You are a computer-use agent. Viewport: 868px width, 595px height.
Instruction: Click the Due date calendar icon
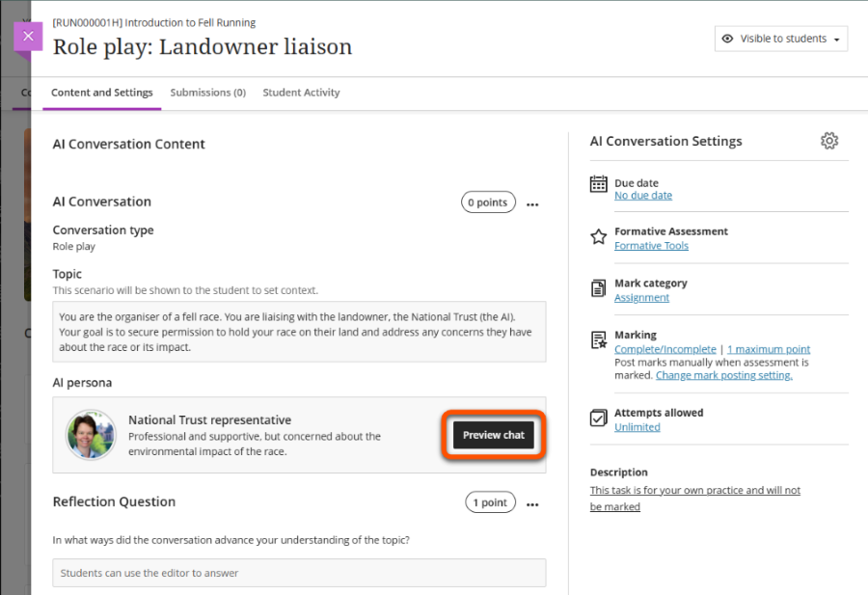click(598, 184)
